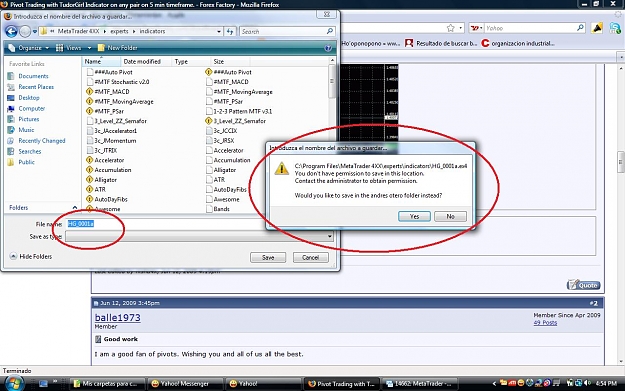This screenshot has width=625, height=391.
Task: Click the Windows Start button
Action: 14,383
